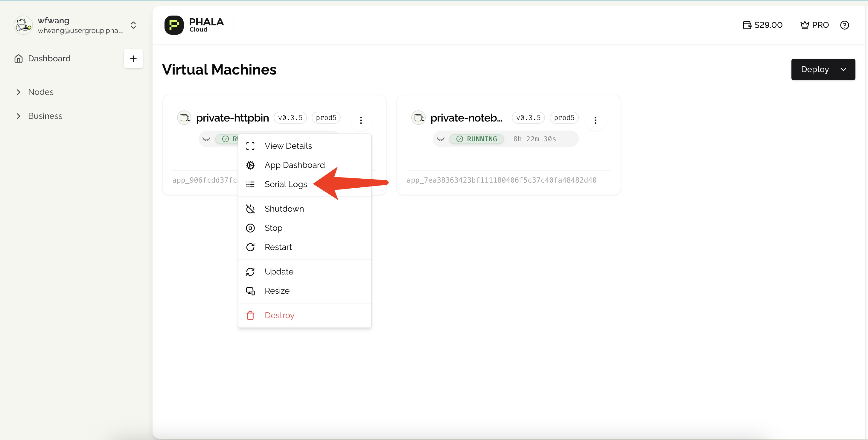Click the private-httpbin three-dot menu icon

pos(360,120)
